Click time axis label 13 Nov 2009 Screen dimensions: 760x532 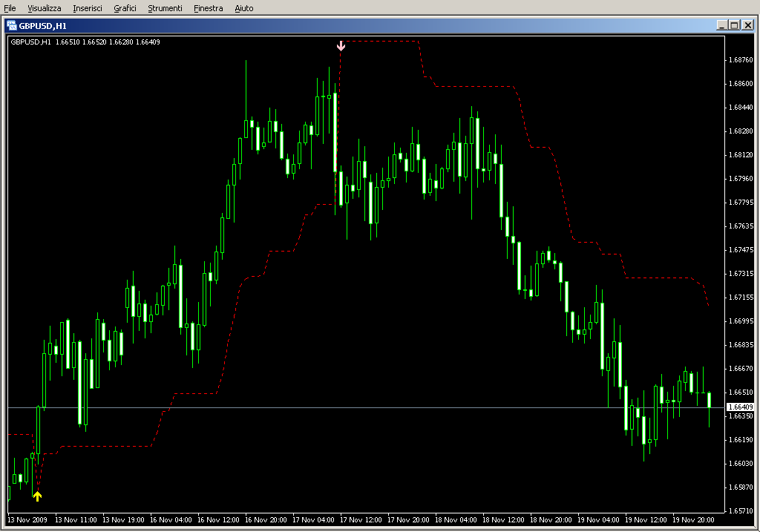(x=27, y=520)
